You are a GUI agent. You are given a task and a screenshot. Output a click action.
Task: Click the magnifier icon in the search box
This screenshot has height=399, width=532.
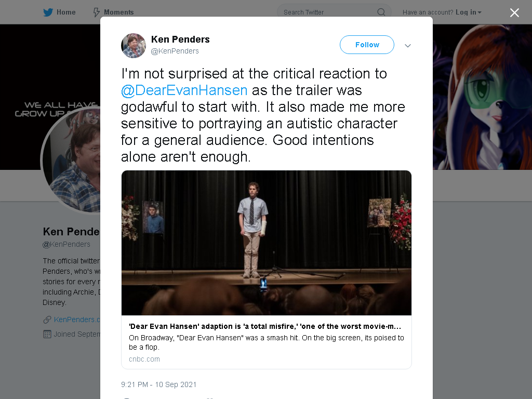click(x=381, y=12)
